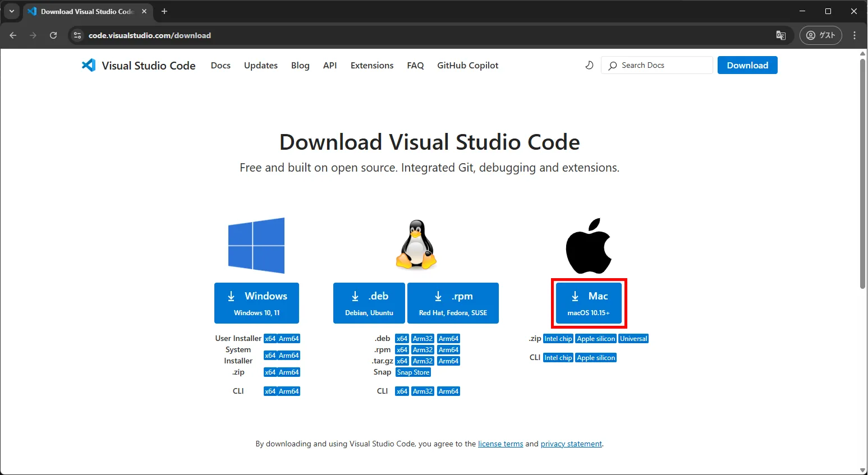Screen dimensions: 868x475
Task: Reload the page with refresh icon
Action: pos(53,35)
